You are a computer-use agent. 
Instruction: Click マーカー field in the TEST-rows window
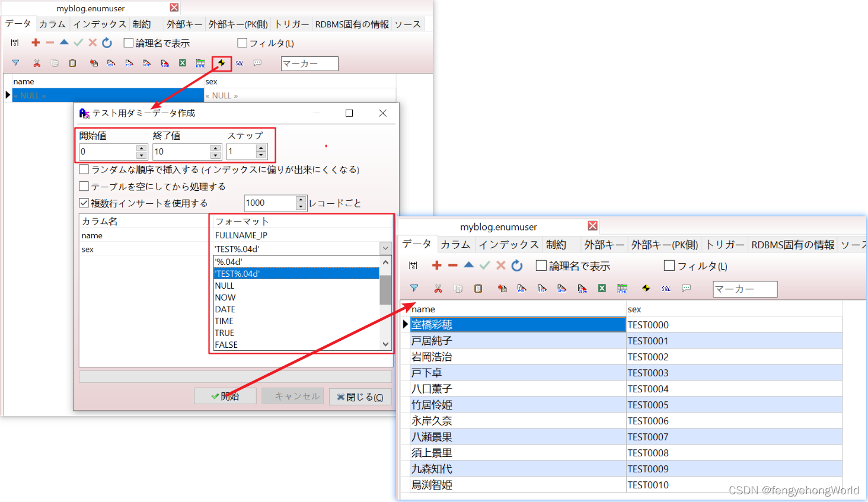pos(745,289)
